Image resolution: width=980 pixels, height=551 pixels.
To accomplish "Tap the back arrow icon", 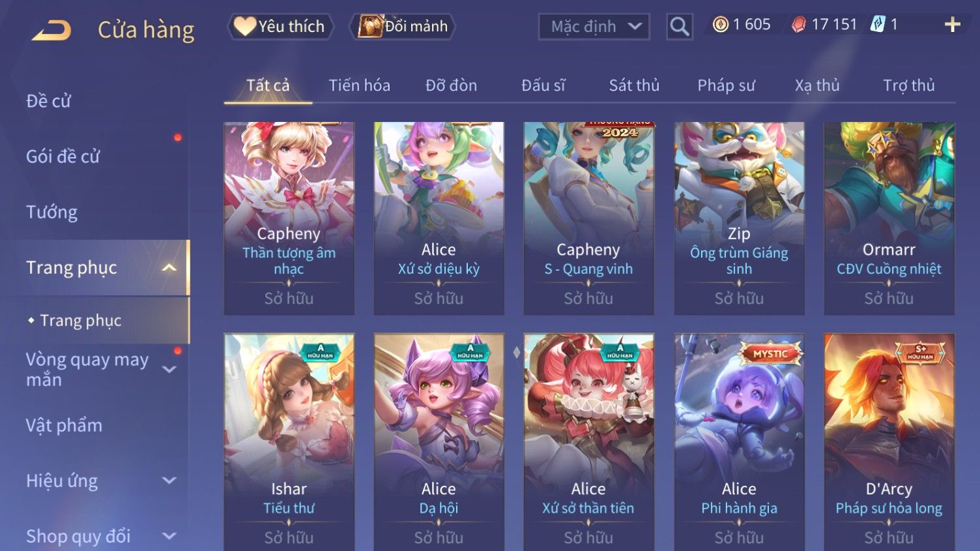I will [51, 30].
